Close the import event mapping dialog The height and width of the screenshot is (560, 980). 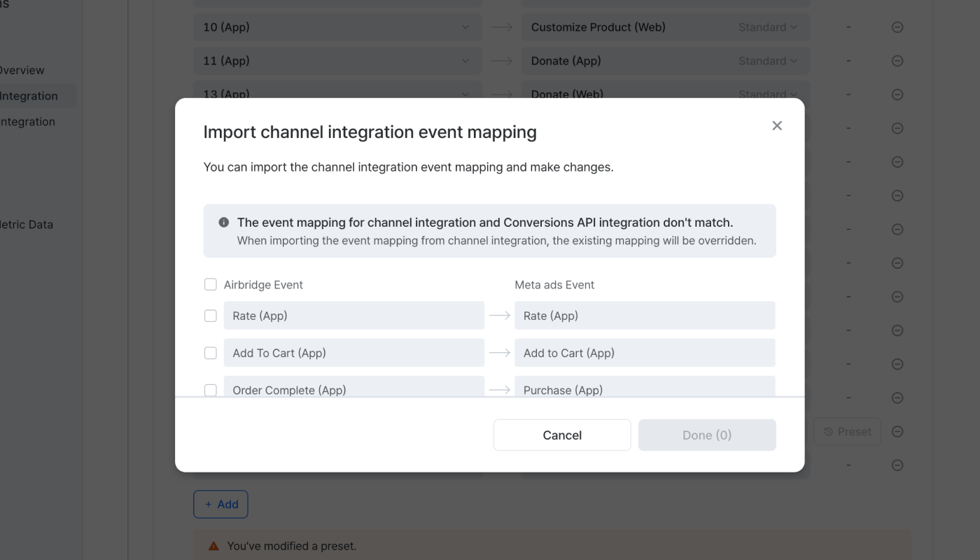(777, 126)
